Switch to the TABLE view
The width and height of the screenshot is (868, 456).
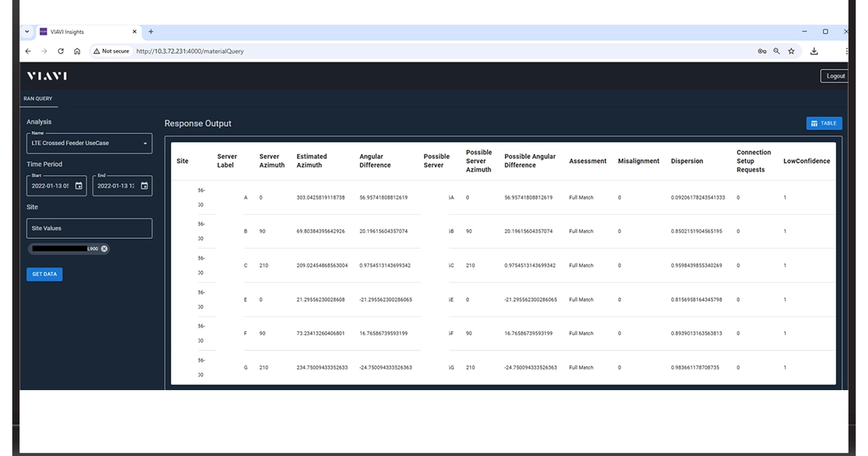pyautogui.click(x=824, y=123)
